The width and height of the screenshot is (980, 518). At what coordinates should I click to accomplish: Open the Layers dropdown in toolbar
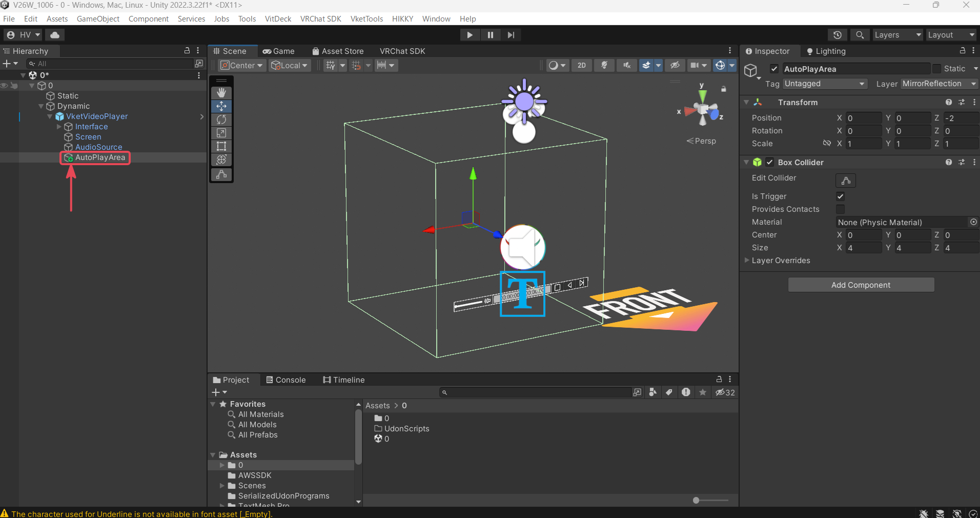(897, 35)
